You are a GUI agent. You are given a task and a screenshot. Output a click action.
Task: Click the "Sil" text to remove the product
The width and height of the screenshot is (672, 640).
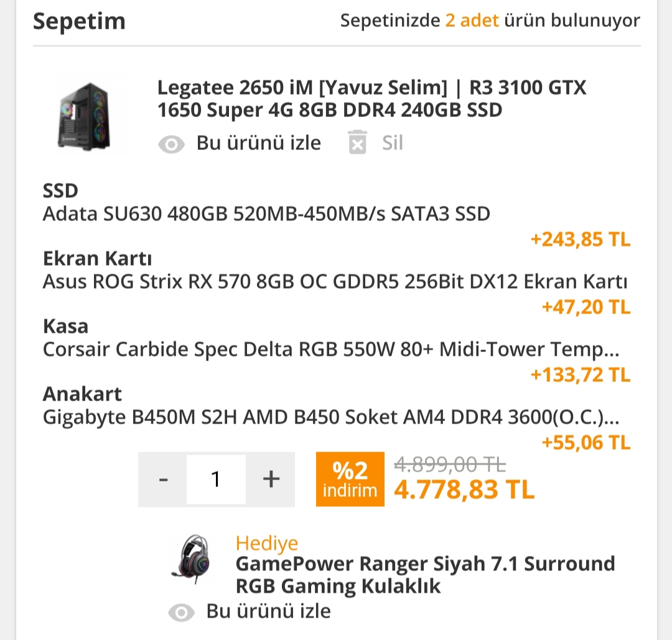[392, 143]
